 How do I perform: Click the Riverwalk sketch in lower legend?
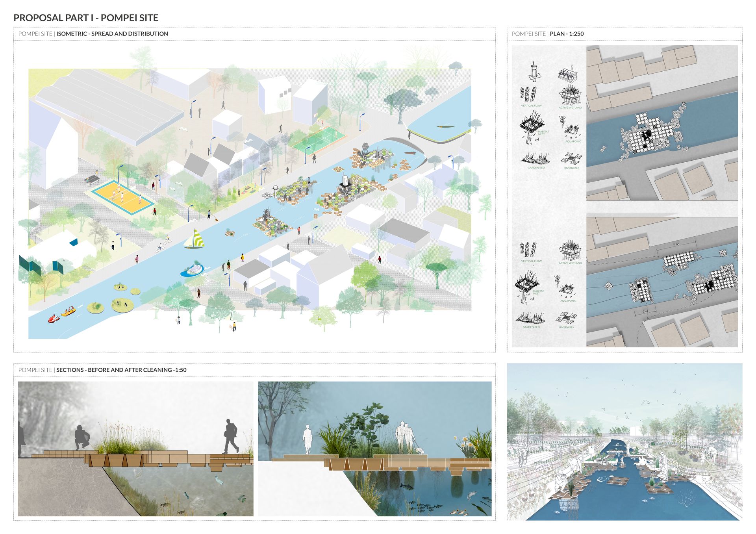566,318
